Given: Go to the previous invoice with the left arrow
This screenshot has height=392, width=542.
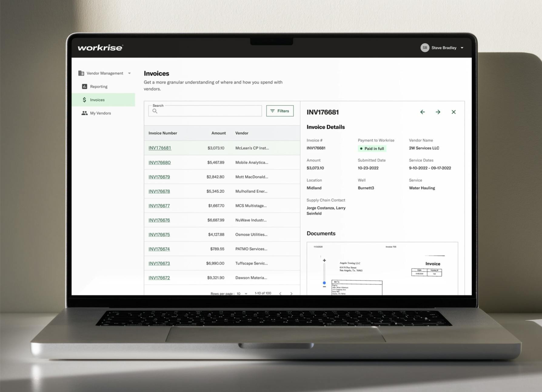Looking at the screenshot, I should click(x=423, y=112).
